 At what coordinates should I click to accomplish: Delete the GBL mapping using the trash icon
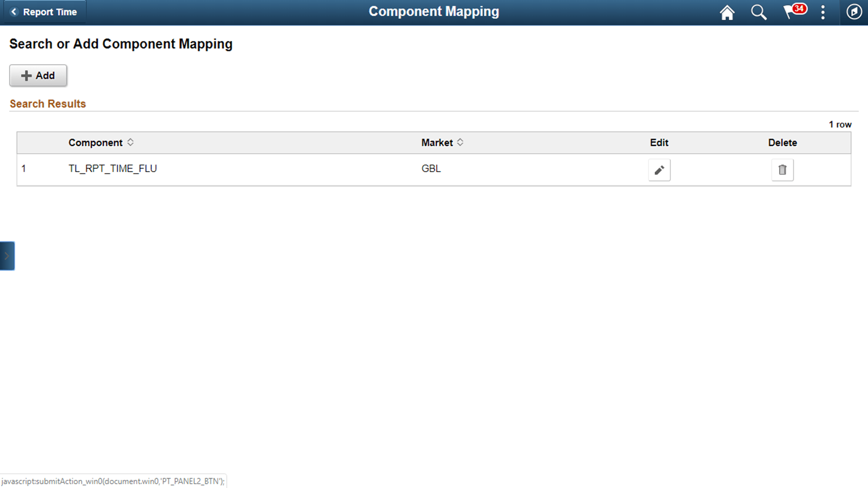(782, 170)
